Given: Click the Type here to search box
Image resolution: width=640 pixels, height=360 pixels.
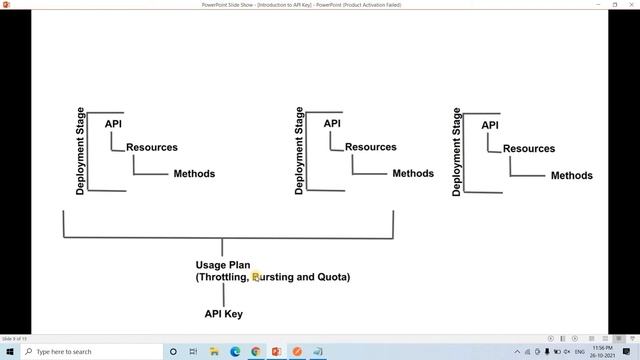Looking at the screenshot, I should tap(92, 351).
